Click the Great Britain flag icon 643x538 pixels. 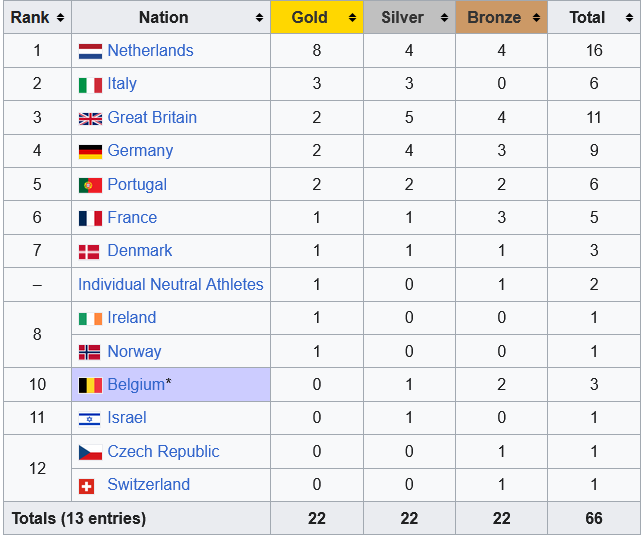(90, 118)
